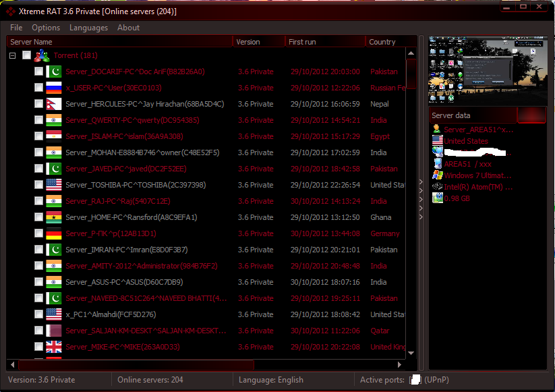Click the horizontal scrollbar right arrow

[400, 364]
